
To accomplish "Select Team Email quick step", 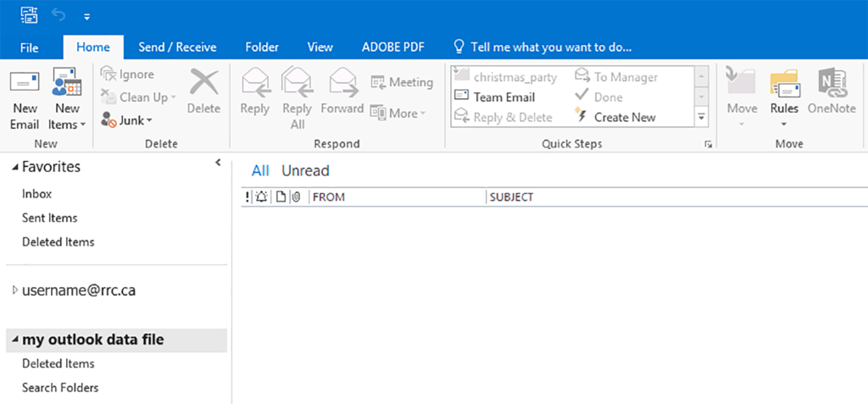I will 504,97.
